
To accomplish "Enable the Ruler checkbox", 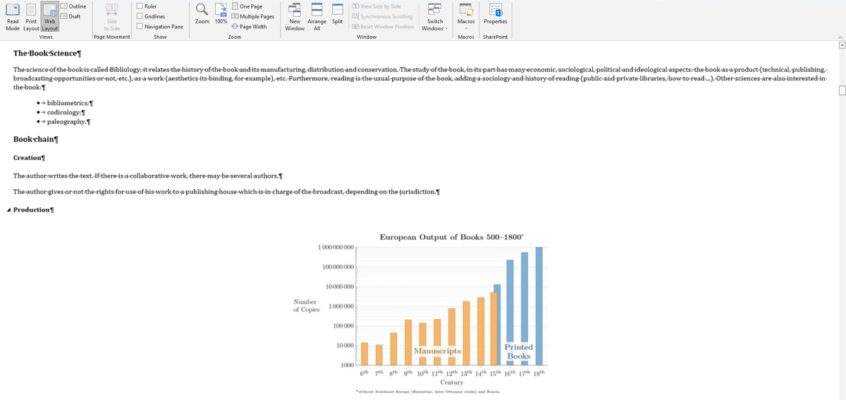I will 140,6.
